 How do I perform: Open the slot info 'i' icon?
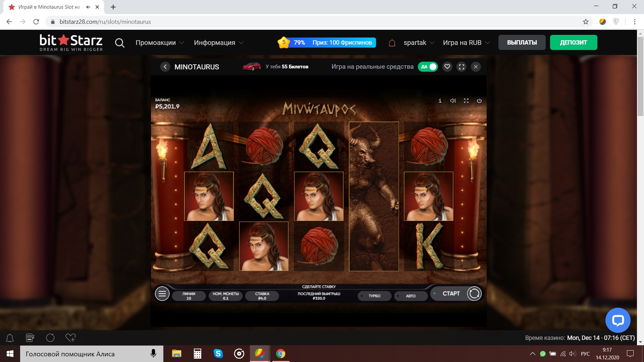440,101
